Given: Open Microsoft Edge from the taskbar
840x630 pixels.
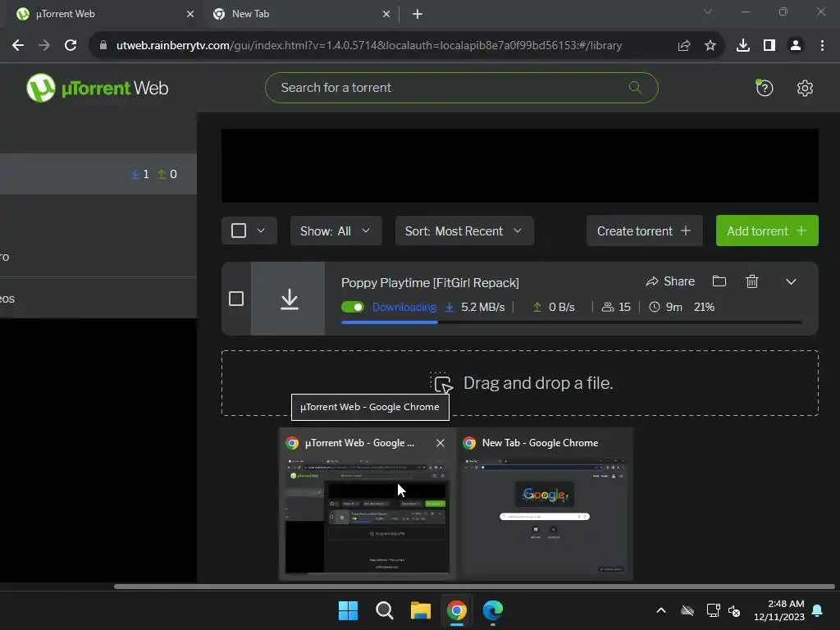Looking at the screenshot, I should pos(493,610).
